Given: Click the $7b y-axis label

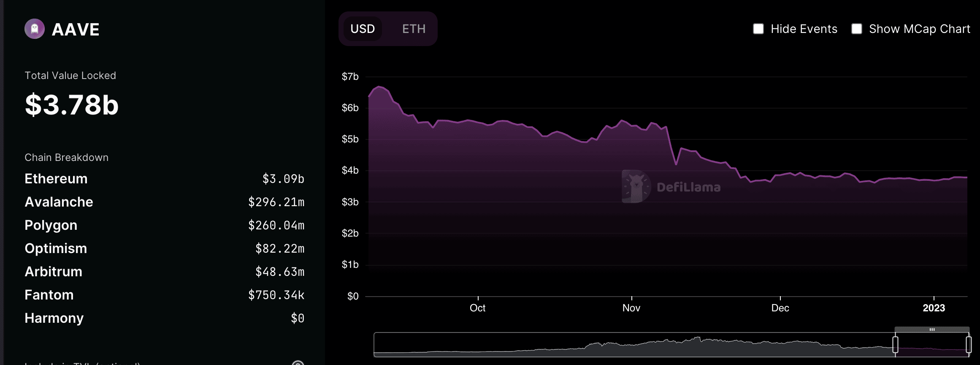Looking at the screenshot, I should (x=350, y=77).
